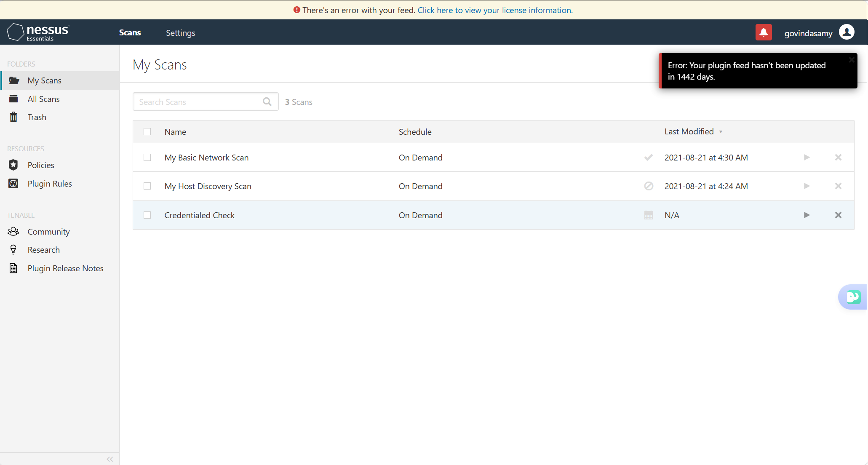Click the 2021-08-21 at 4:24 AM date
Viewport: 868px width, 465px height.
[706, 186]
